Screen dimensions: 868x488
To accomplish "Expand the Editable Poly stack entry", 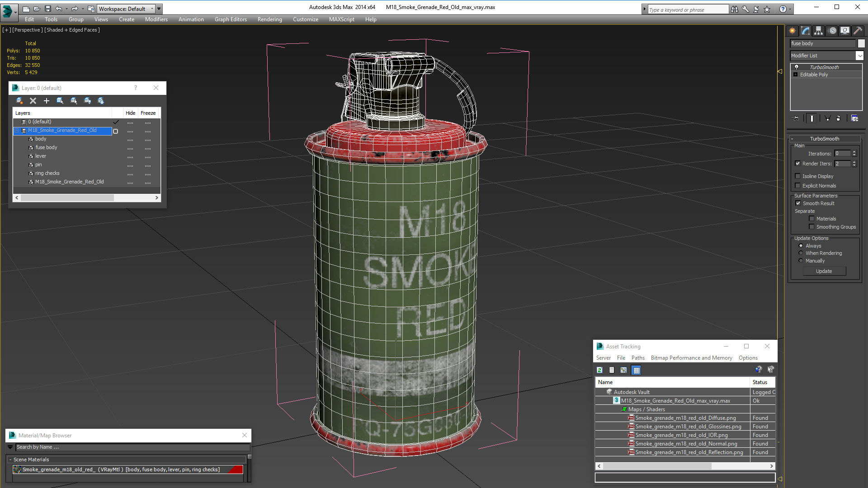I will [x=795, y=75].
